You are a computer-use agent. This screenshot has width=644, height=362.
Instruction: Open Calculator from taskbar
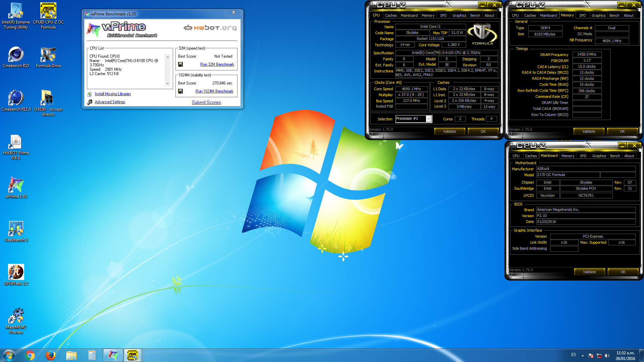click(x=92, y=355)
